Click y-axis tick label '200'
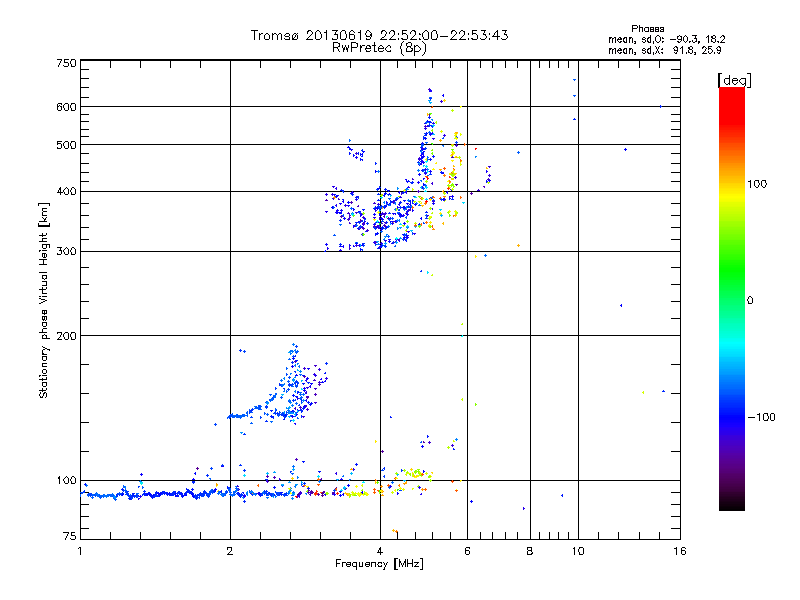Viewport: 800px width, 600px height. (66, 336)
